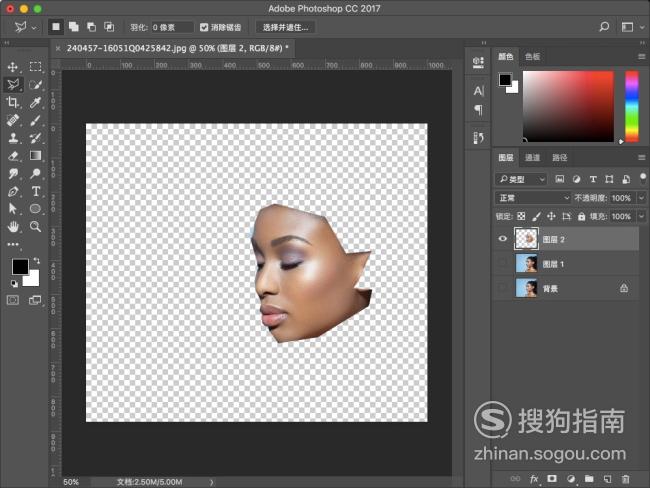Toggle lock all padlock icon
Viewport: 650px width, 488px height.
[582, 216]
